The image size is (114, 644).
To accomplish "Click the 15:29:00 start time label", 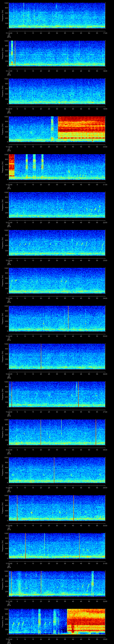I will tap(9, 525).
